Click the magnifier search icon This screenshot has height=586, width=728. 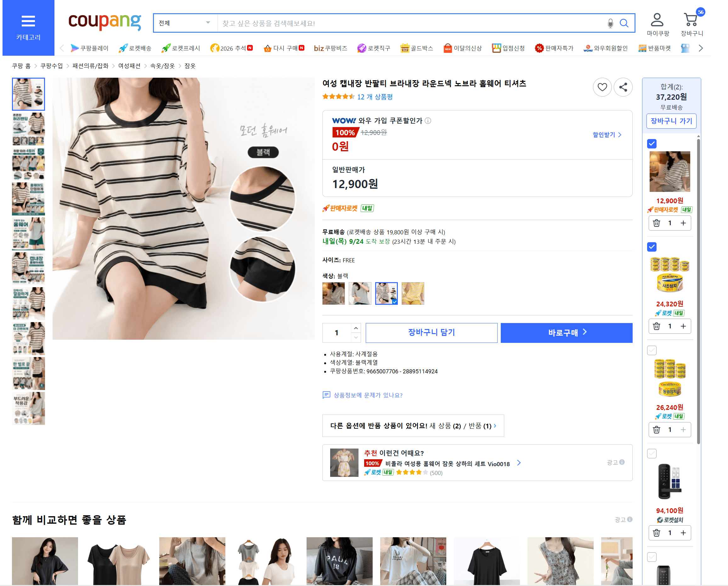[624, 23]
